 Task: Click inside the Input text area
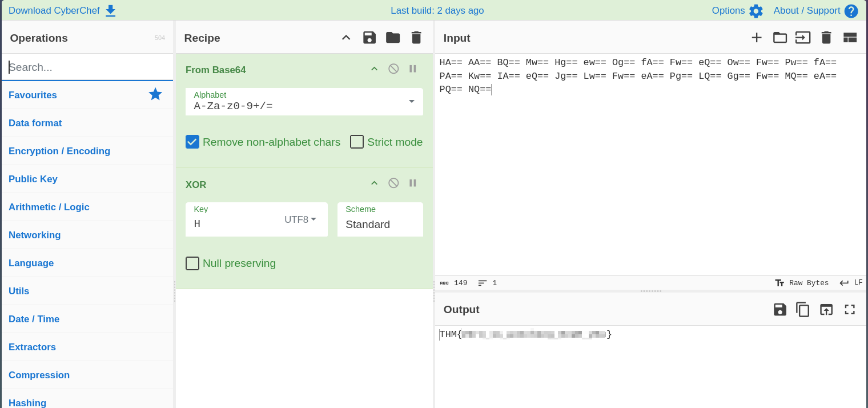point(650,165)
